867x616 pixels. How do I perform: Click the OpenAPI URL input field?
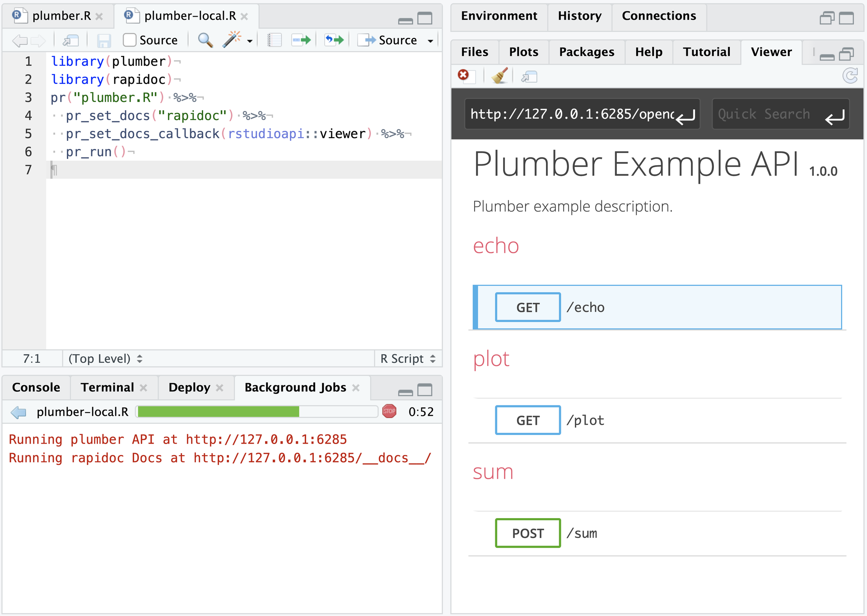582,114
